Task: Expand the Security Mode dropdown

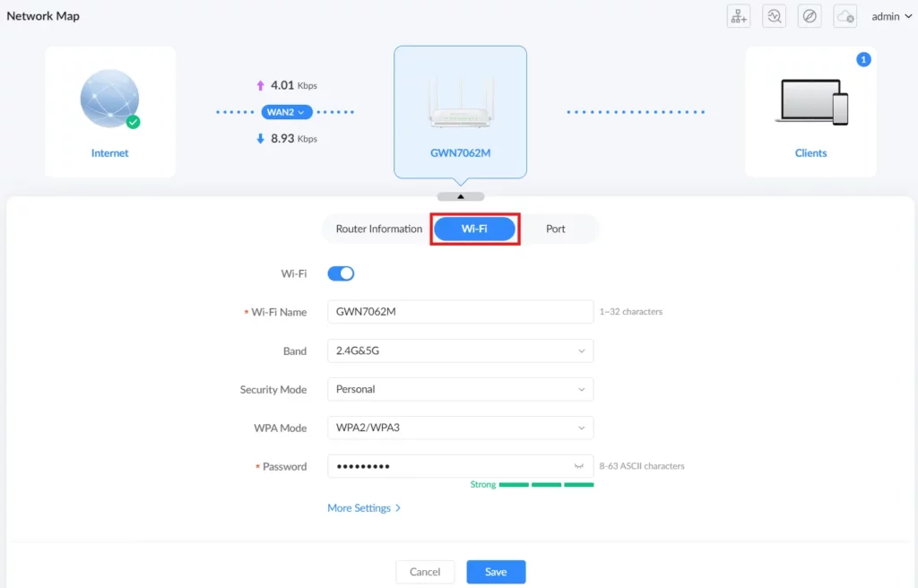Action: (x=460, y=390)
